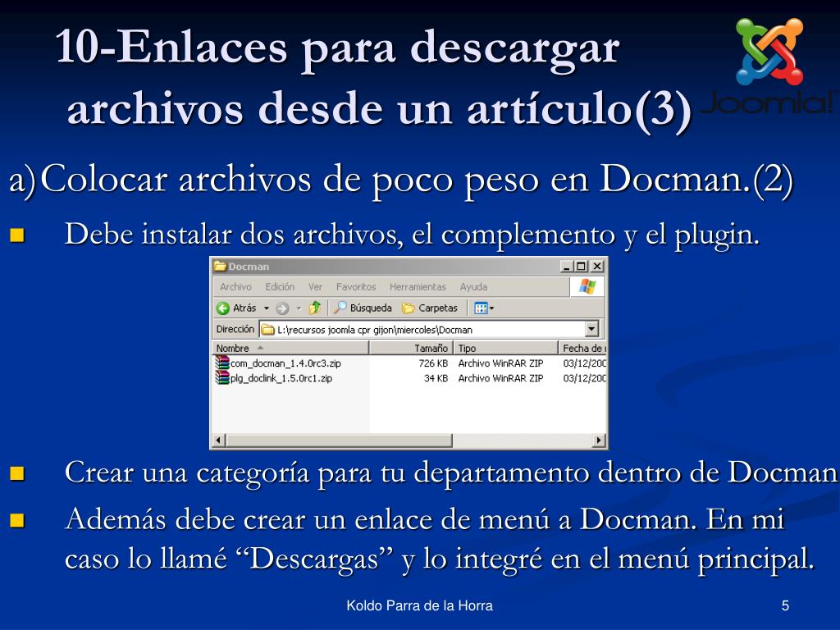Open the Herramientas menu

(x=418, y=287)
